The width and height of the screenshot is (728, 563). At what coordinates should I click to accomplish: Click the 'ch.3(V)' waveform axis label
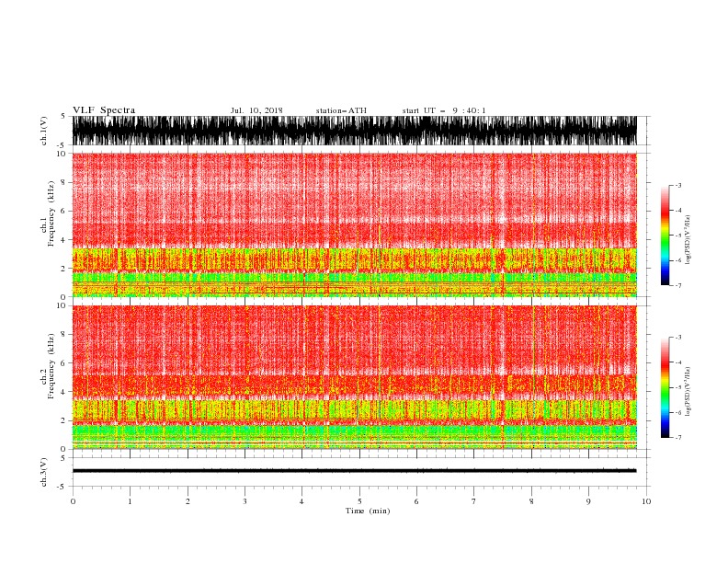coord(44,472)
